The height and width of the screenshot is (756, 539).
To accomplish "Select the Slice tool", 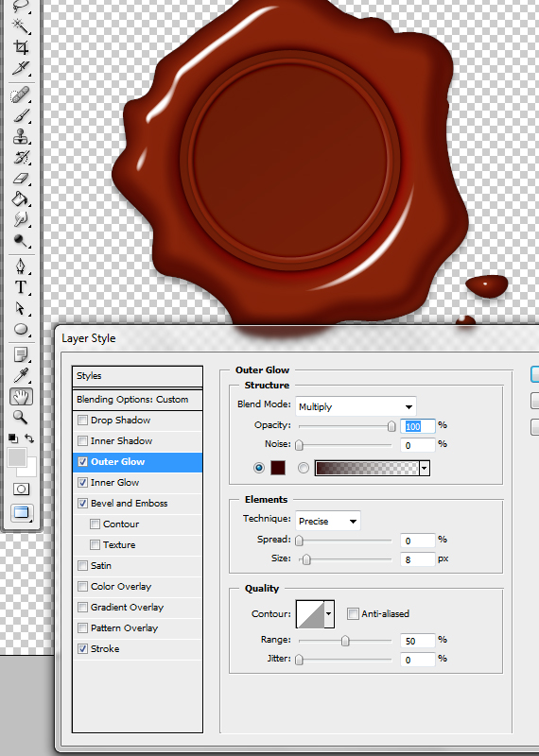I will pyautogui.click(x=20, y=68).
